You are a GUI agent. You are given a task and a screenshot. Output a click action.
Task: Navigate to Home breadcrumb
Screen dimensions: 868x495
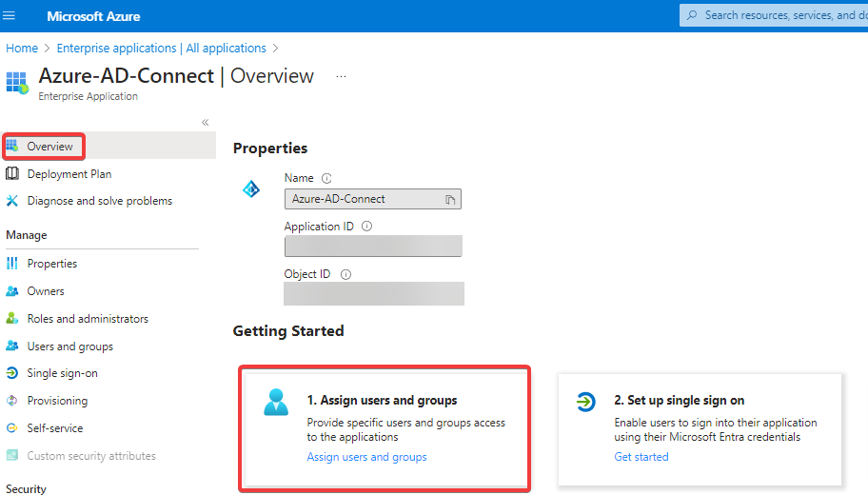point(22,48)
